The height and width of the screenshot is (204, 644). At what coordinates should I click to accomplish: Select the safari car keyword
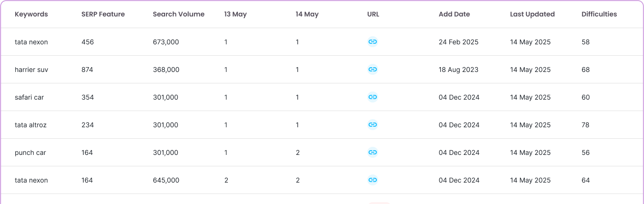coord(29,97)
